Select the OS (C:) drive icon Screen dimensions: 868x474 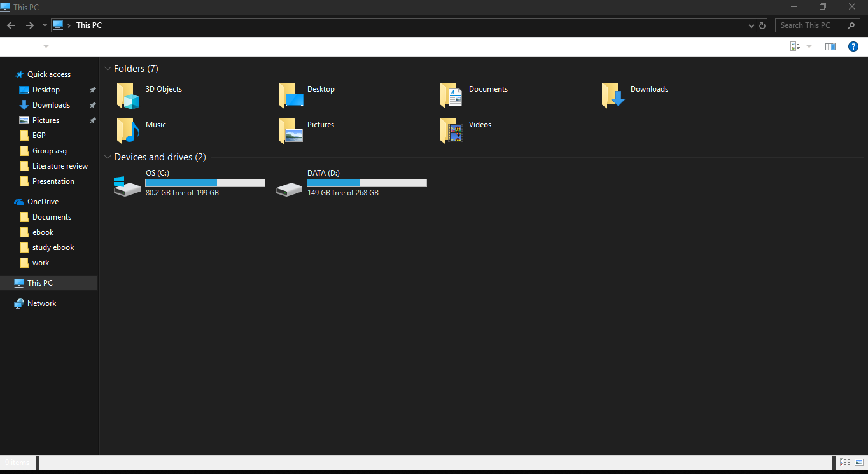[x=127, y=186]
